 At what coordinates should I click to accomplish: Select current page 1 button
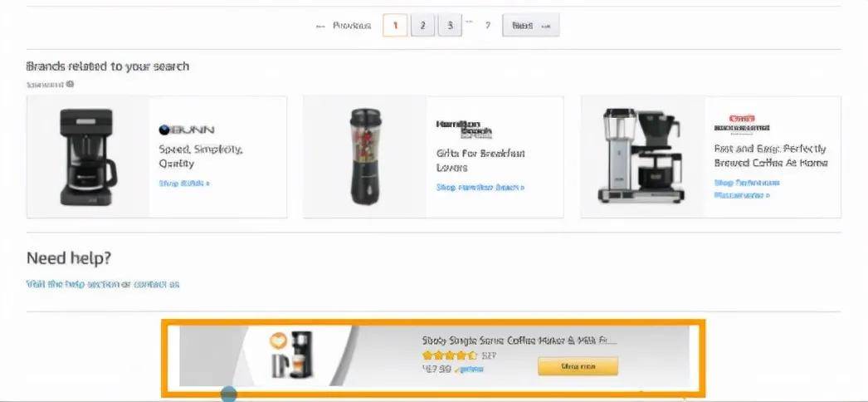(x=395, y=26)
